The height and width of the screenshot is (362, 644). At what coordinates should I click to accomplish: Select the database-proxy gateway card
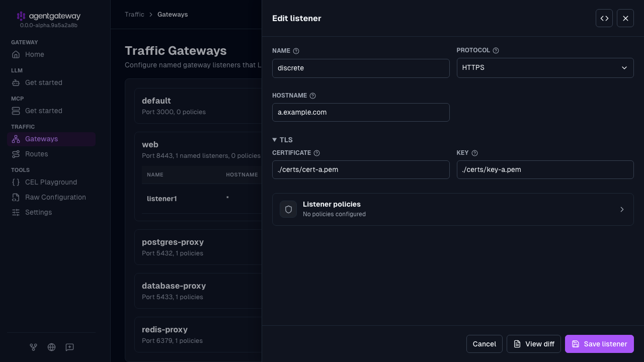[198, 291]
